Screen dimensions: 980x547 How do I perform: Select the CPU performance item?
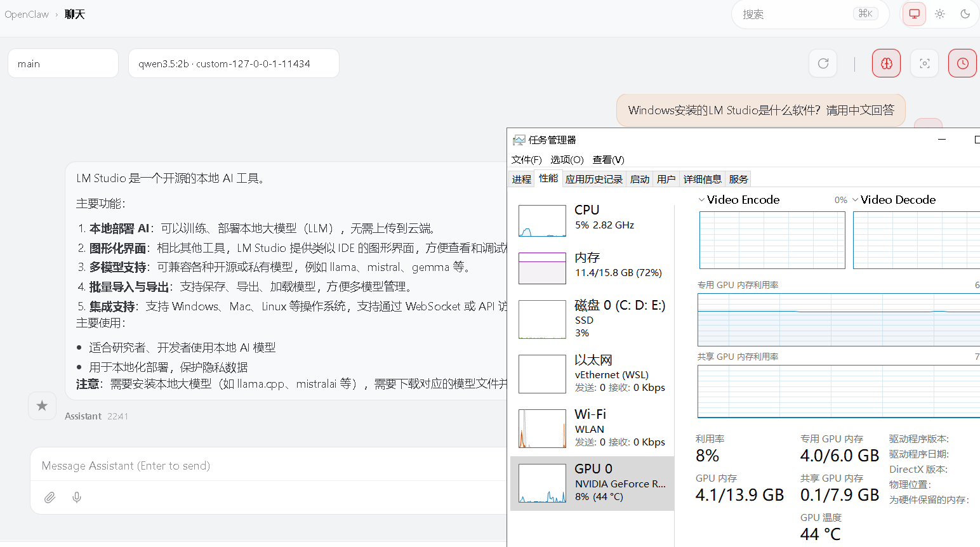click(592, 220)
